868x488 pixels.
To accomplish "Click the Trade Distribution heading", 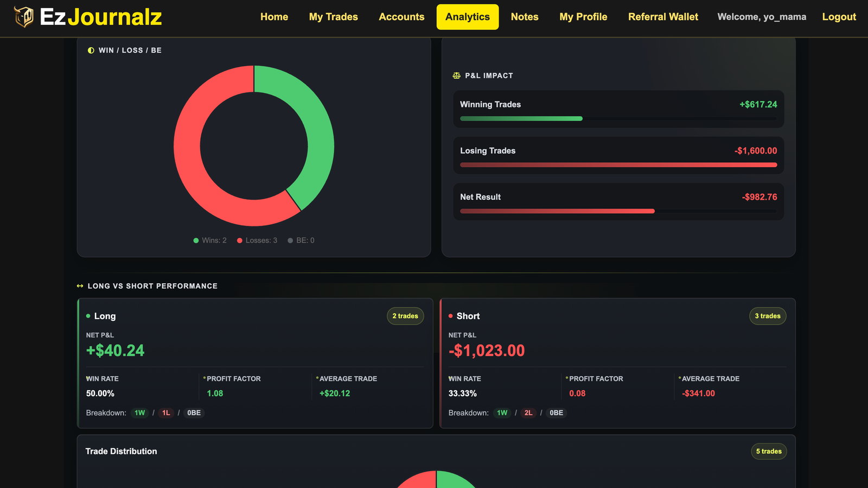I will point(121,451).
